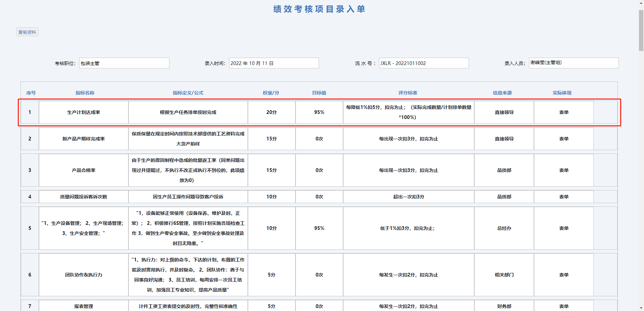The image size is (644, 311).
Task: Click the 团队协作&执行力 cell
Action: point(84,275)
